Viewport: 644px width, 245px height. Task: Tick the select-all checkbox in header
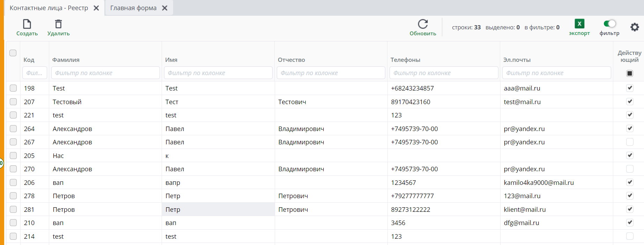coord(13,53)
